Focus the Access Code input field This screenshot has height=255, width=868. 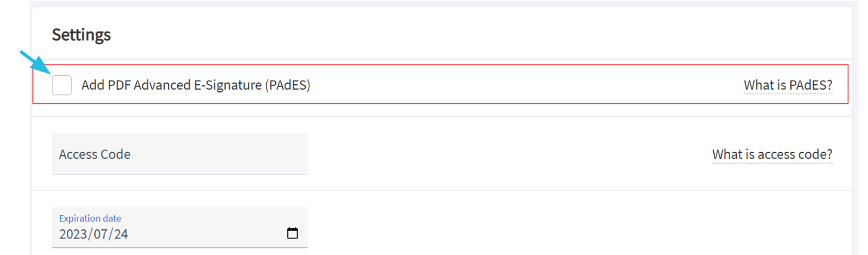180,153
